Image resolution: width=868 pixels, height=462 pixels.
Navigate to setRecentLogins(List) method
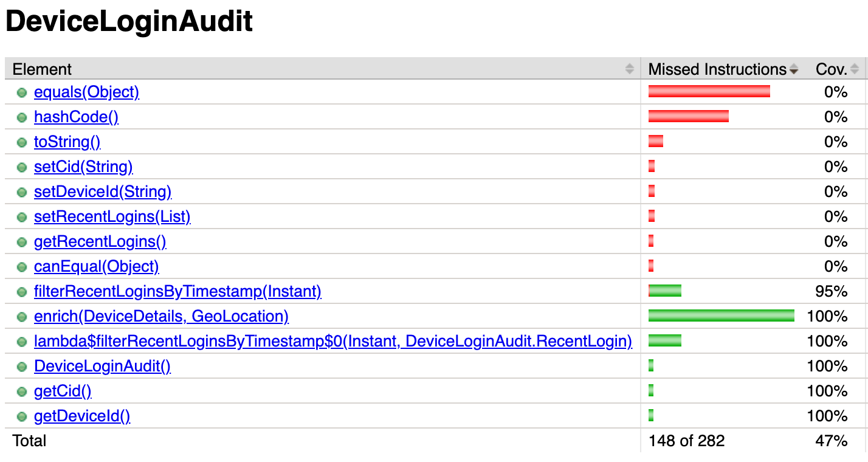(112, 217)
